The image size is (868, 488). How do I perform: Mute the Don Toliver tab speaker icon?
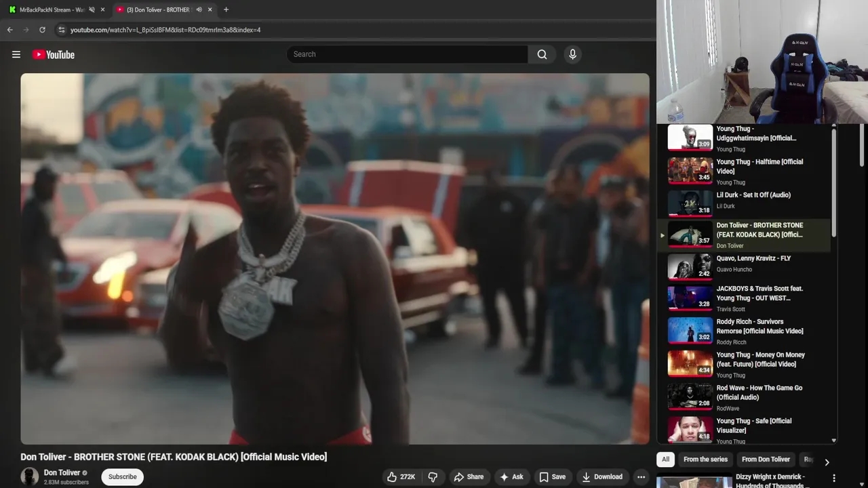pyautogui.click(x=199, y=9)
